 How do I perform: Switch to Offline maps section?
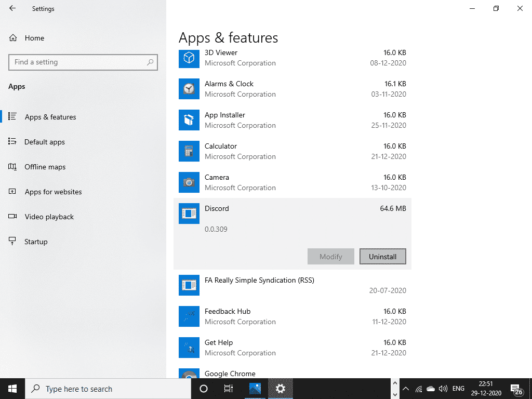coord(45,167)
